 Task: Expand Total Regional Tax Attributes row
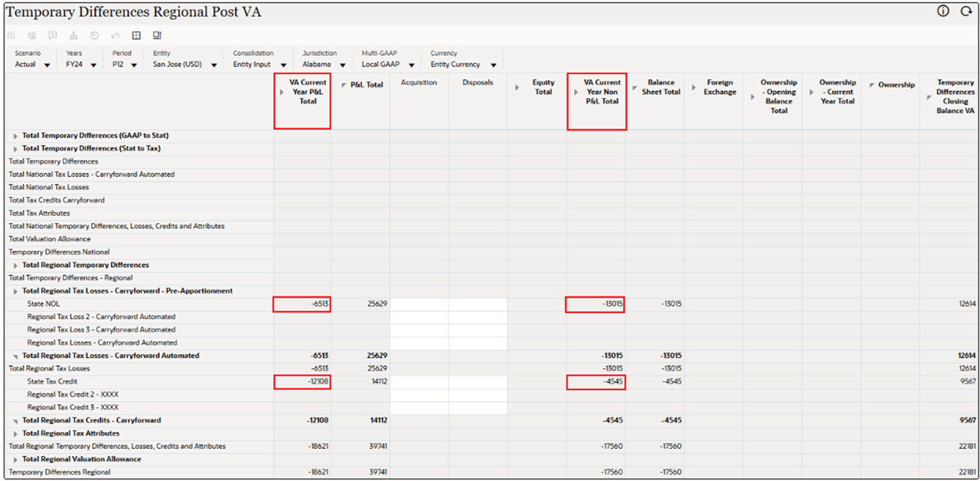15,433
